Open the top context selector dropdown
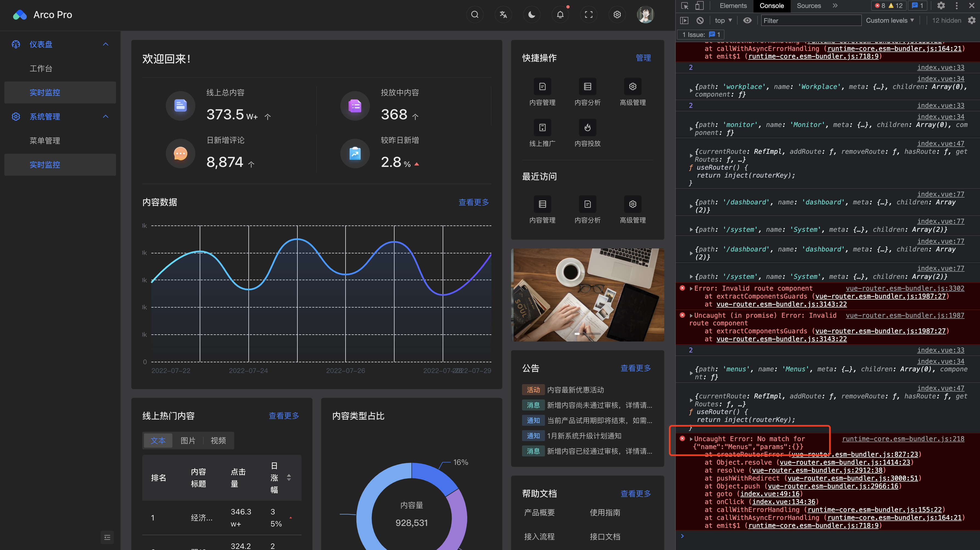 click(723, 21)
